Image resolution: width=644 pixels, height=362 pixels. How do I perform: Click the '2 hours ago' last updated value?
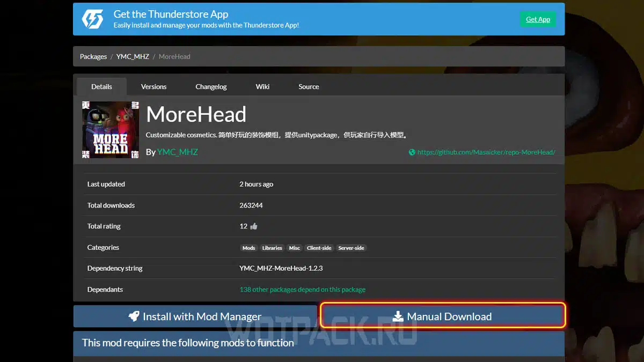257,184
